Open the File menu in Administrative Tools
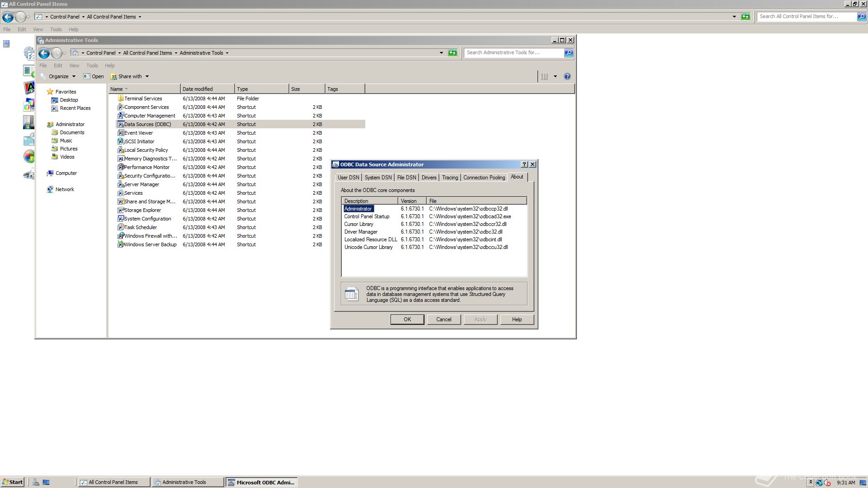 43,66
